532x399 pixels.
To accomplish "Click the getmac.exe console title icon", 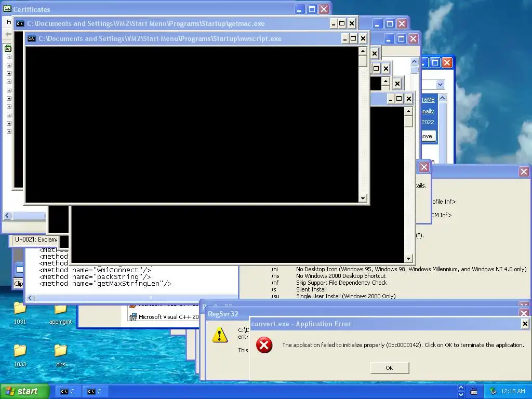I will (x=20, y=23).
